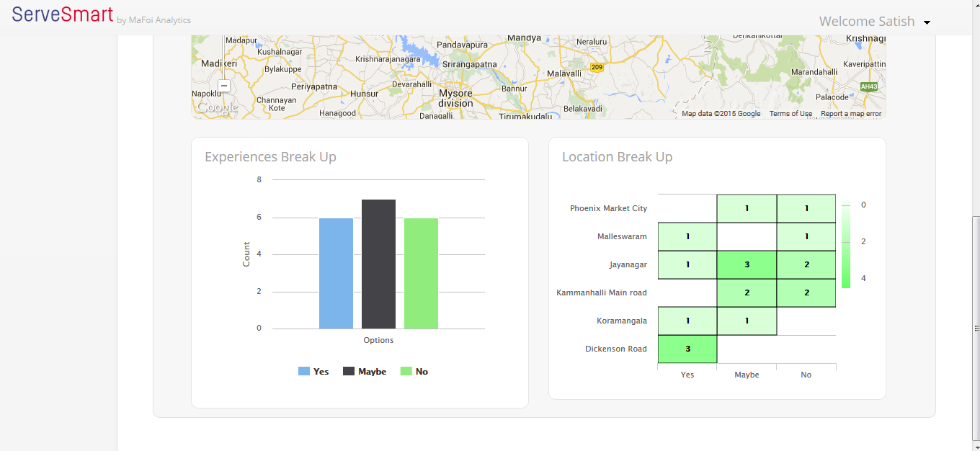Click the Experiences Break Up heading

tap(270, 157)
